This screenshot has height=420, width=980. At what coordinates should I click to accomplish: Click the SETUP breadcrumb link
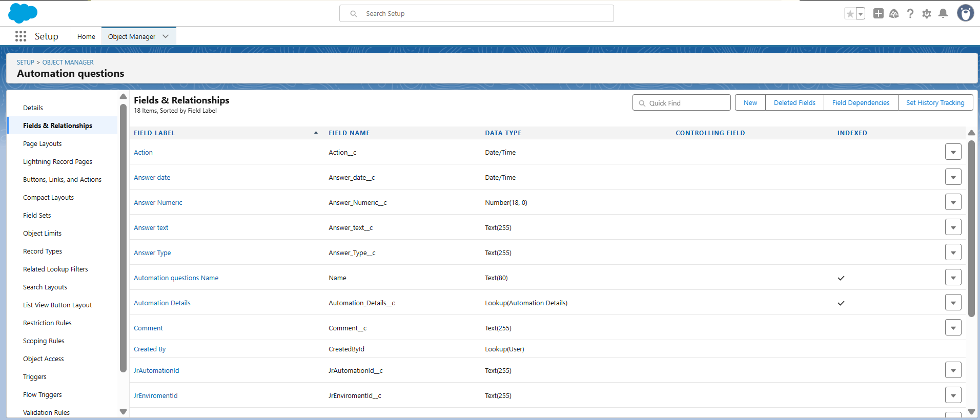26,62
